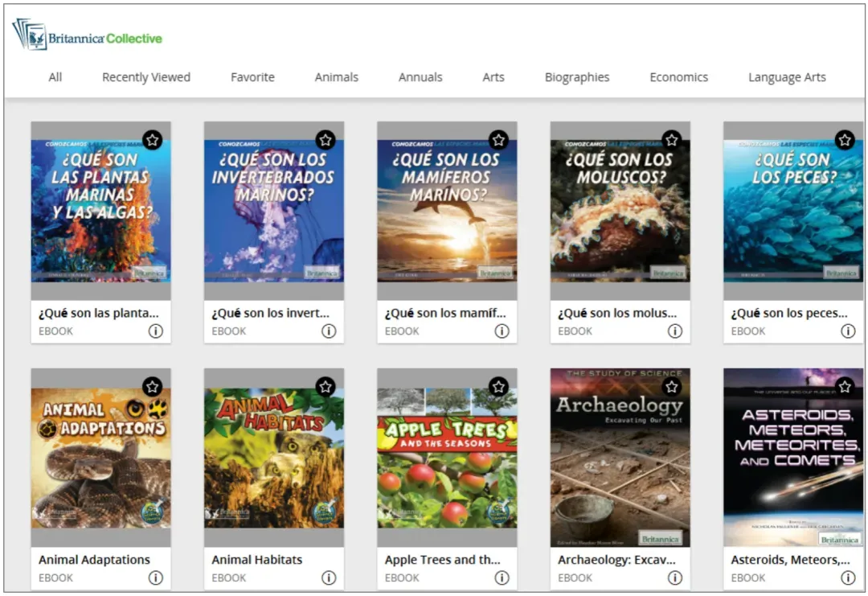Open Animal Adaptations snake cover
868x596 pixels.
click(100, 458)
